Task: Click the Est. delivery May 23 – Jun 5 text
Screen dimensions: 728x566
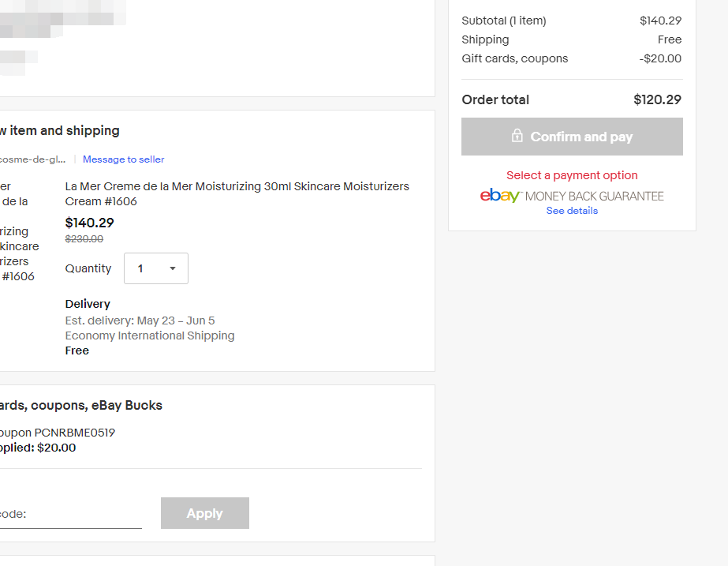Action: 140,320
